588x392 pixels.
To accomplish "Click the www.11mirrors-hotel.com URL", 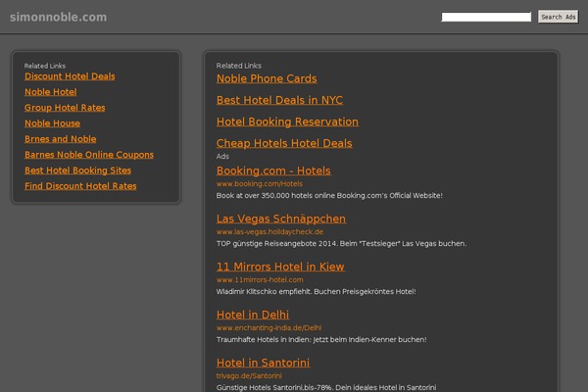I will [260, 280].
